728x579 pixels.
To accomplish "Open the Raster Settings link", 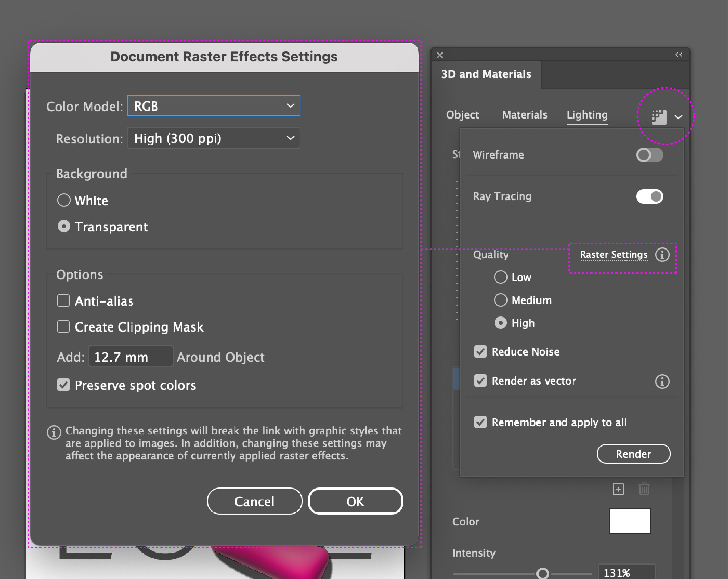I will tap(614, 255).
